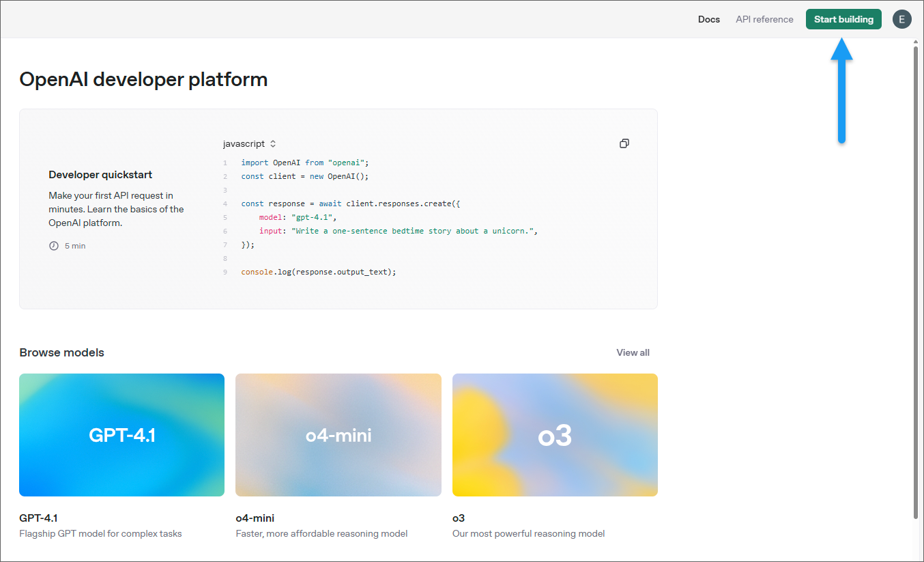This screenshot has width=924, height=562.
Task: Click the 'Make your first API request' paragraph
Action: pyautogui.click(x=116, y=209)
